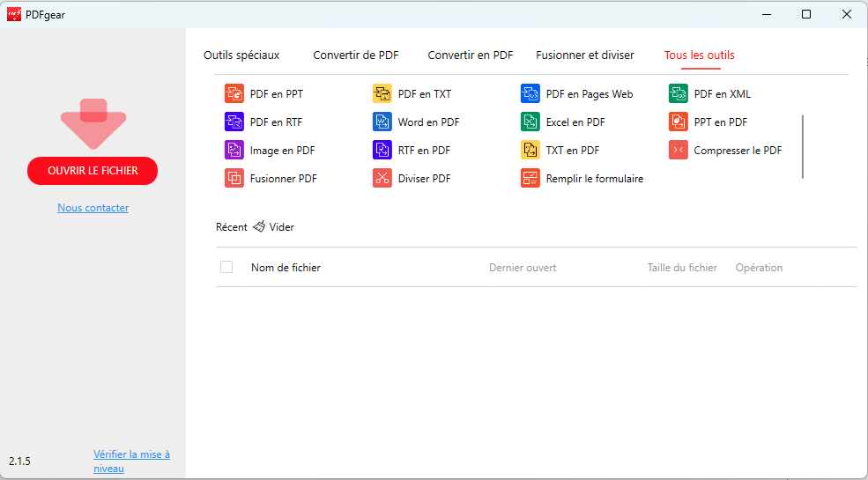Click the TXT en PDF icon
Image resolution: width=868 pixels, height=480 pixels.
(530, 150)
